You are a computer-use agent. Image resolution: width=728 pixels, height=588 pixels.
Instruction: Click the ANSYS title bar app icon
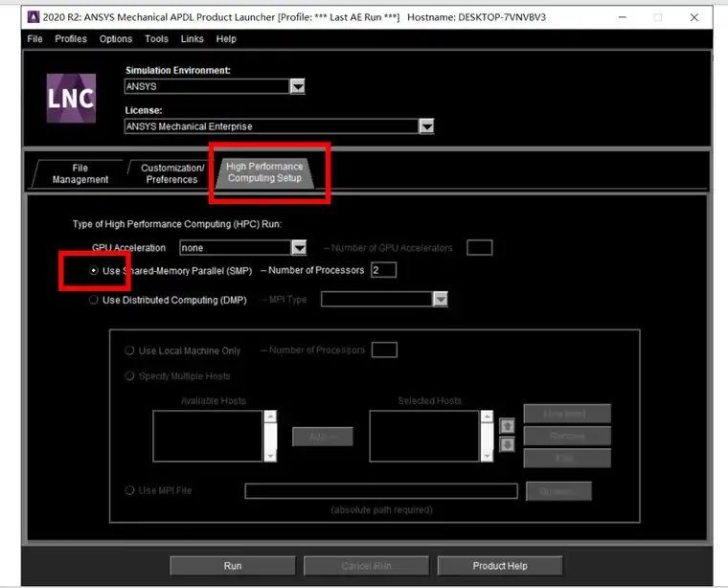pos(34,17)
